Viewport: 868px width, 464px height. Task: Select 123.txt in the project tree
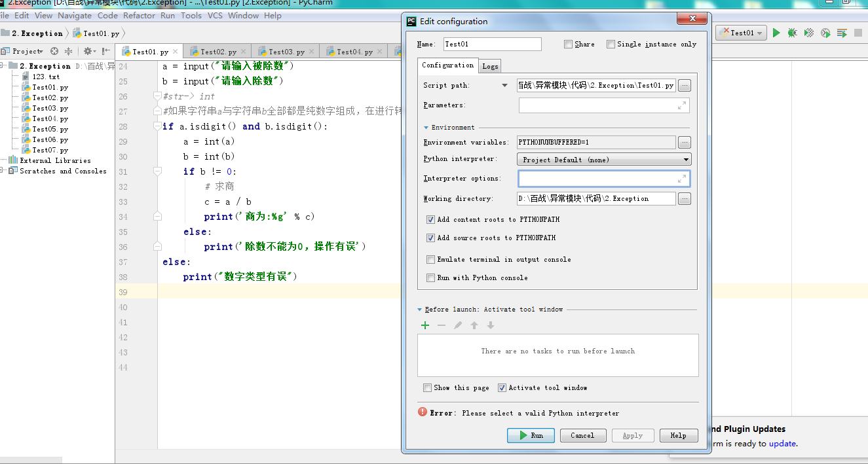point(45,77)
